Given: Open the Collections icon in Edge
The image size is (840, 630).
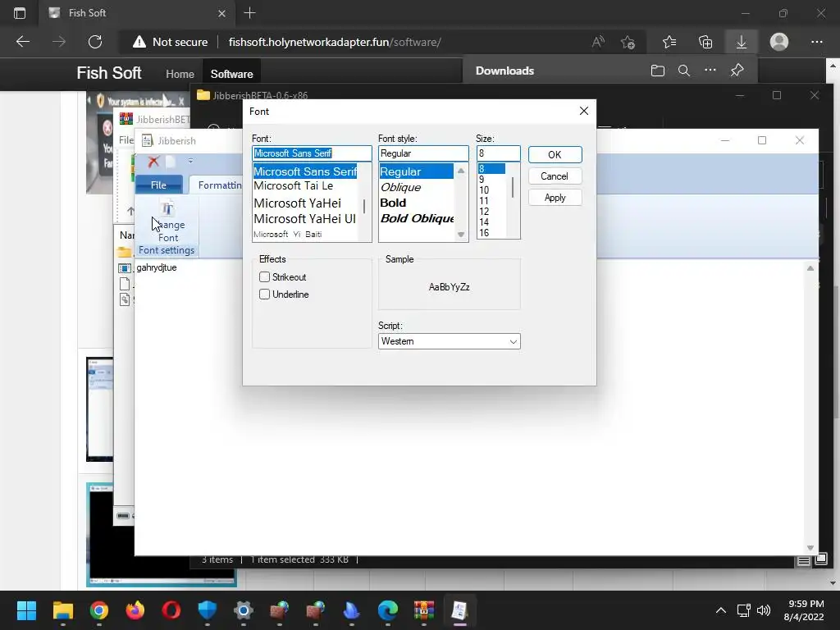Looking at the screenshot, I should (x=705, y=42).
